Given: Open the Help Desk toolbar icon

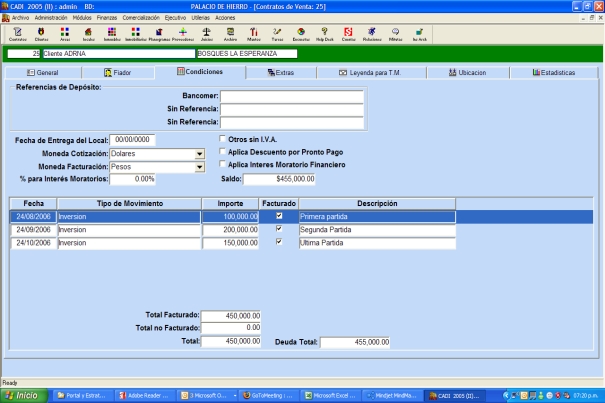Looking at the screenshot, I should (325, 33).
